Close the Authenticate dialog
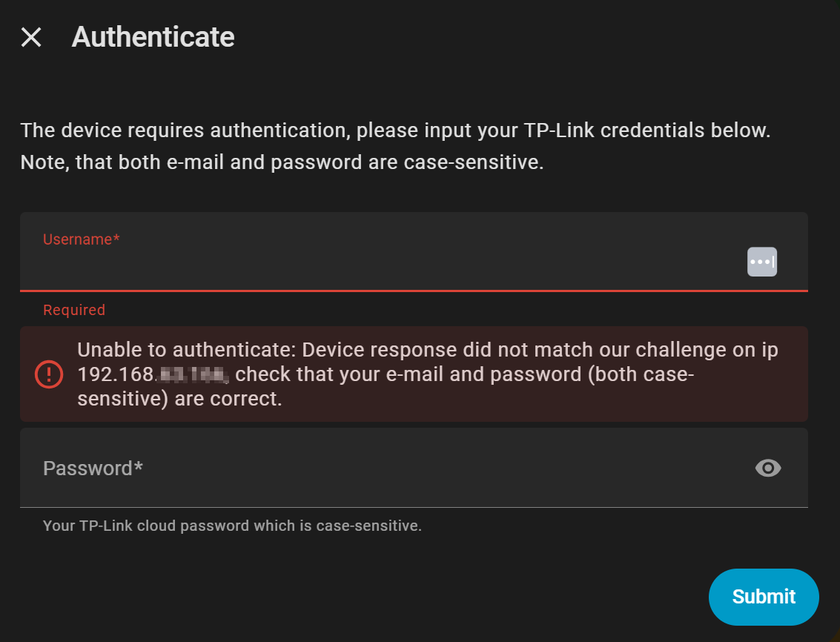This screenshot has height=642, width=840. (x=31, y=37)
